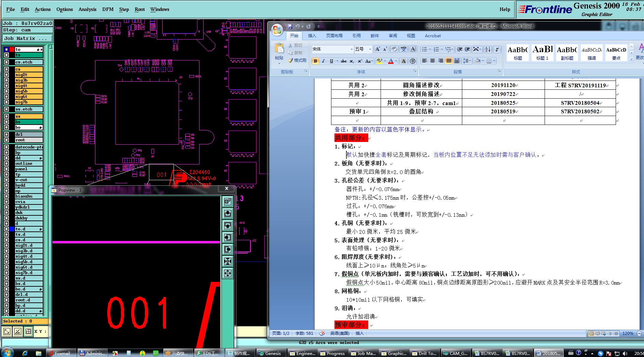The image size is (644, 357).
Task: Apply bold formatting in Word
Action: [x=315, y=61]
